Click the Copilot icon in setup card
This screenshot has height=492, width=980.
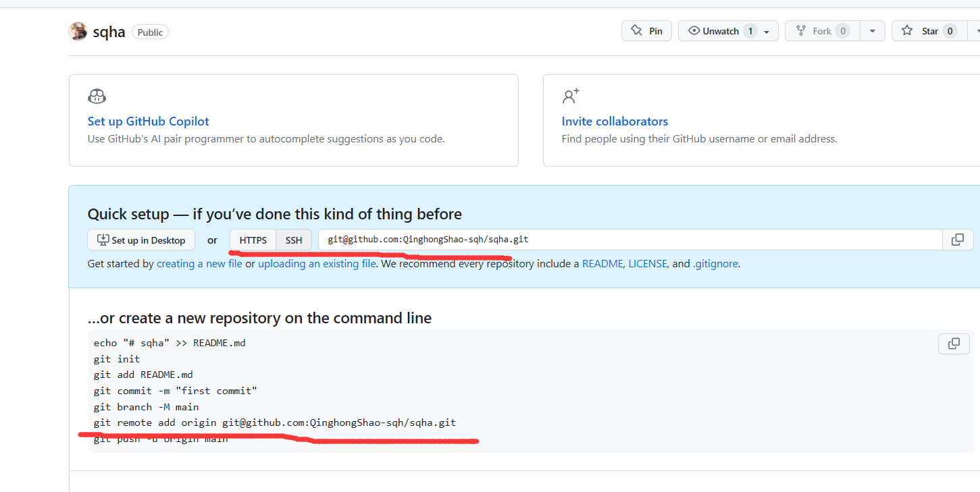(97, 96)
